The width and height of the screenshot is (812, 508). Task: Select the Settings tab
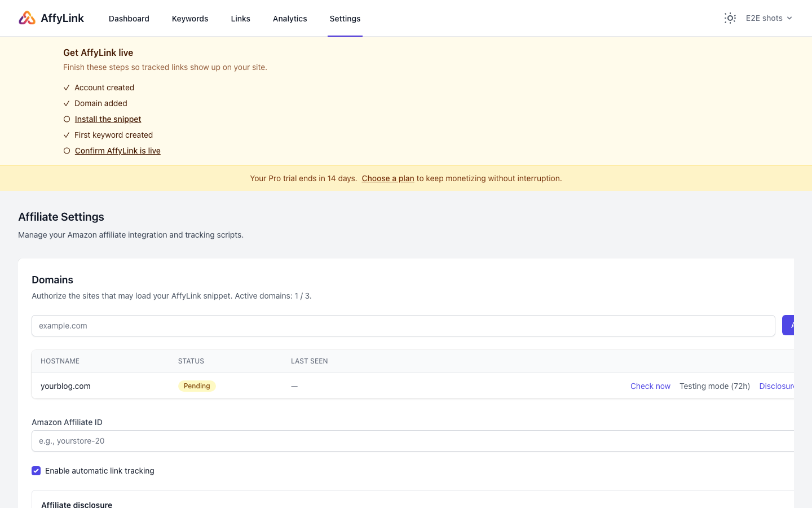(x=345, y=19)
